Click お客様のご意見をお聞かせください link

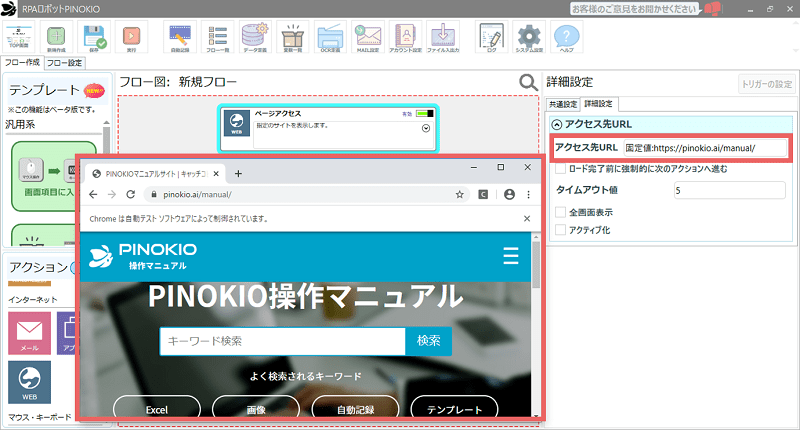click(634, 9)
